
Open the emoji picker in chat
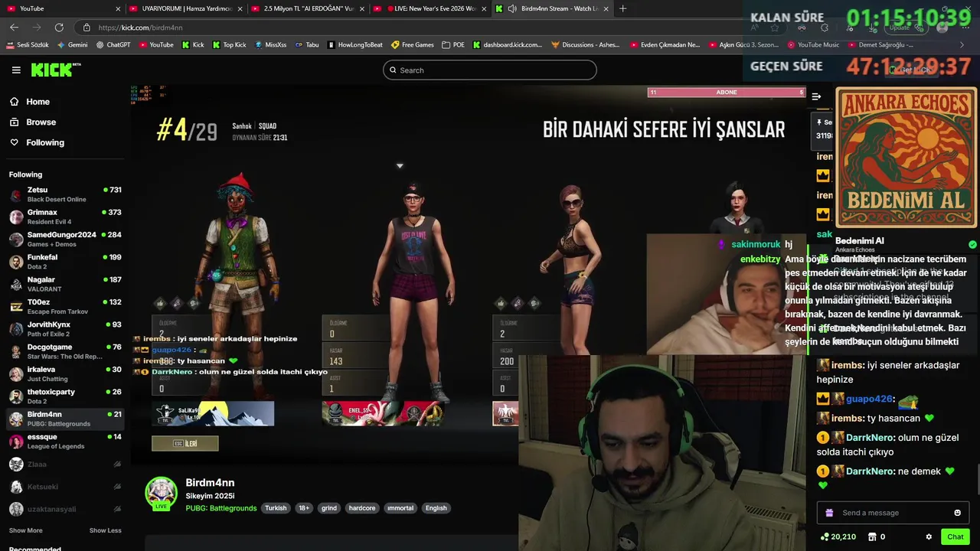tap(957, 513)
